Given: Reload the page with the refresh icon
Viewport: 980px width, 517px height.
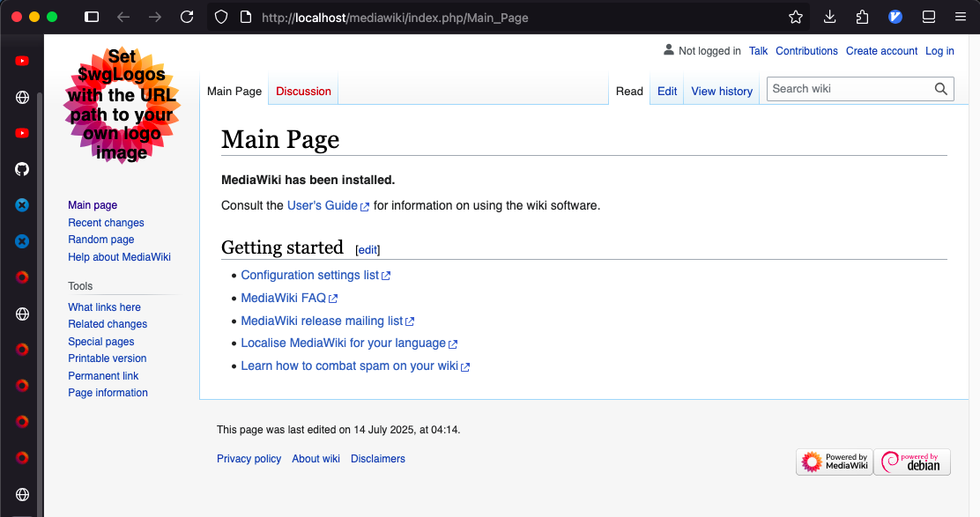Looking at the screenshot, I should pos(187,17).
